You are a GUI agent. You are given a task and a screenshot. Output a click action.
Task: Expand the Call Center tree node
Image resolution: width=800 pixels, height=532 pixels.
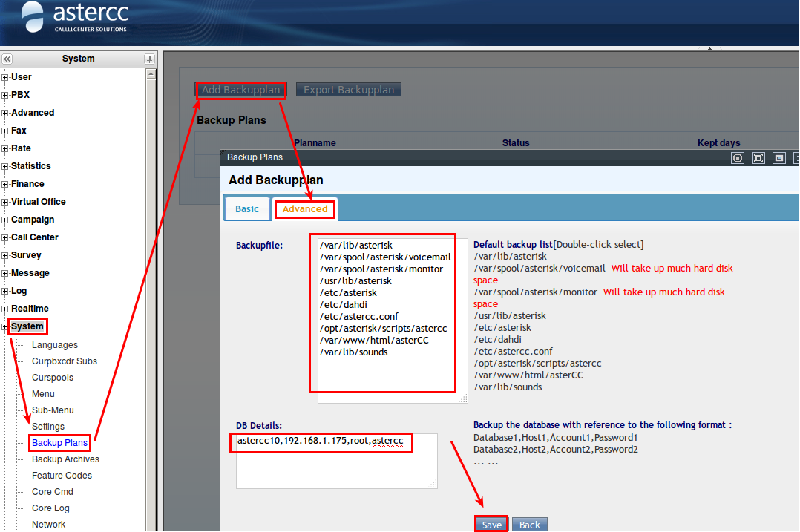point(5,237)
